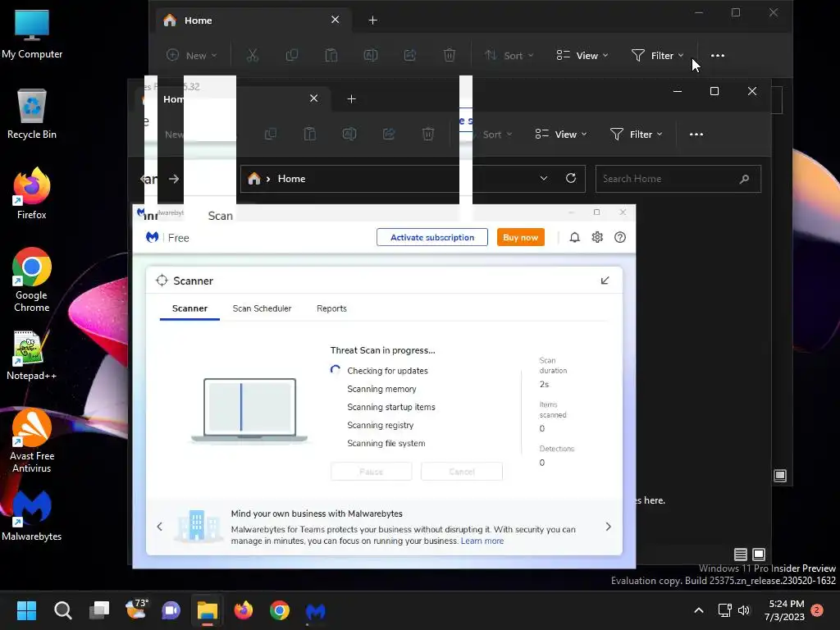This screenshot has width=840, height=630.
Task: Click Activate subscription button
Action: tap(431, 237)
